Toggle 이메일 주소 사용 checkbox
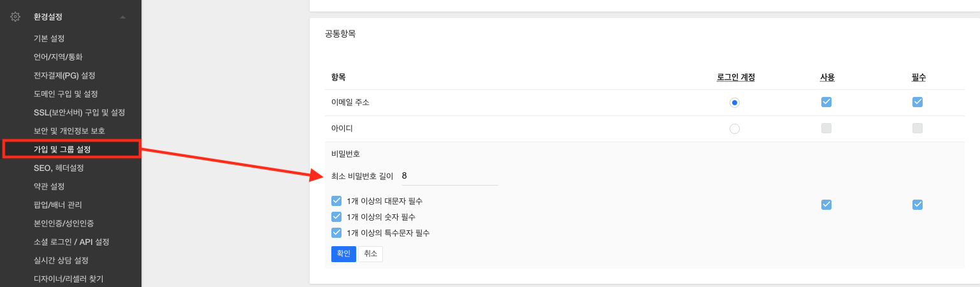This screenshot has width=980, height=287. [x=826, y=102]
